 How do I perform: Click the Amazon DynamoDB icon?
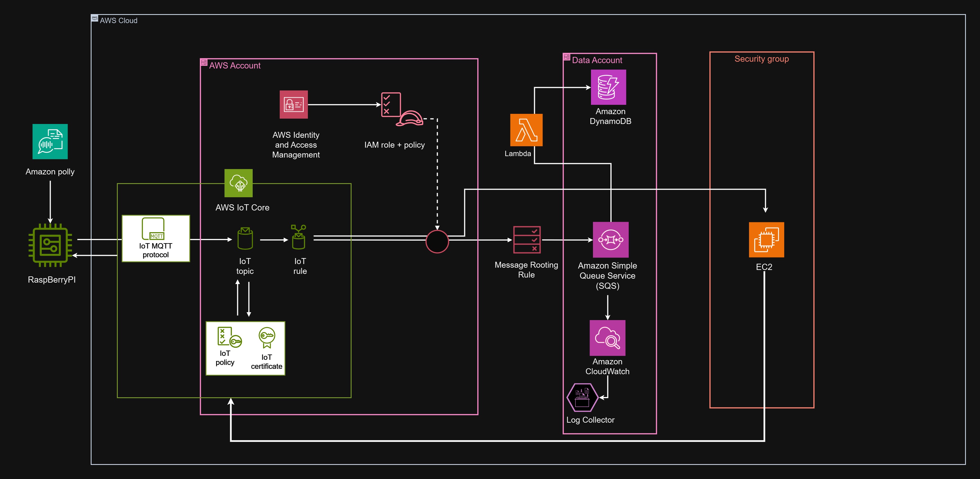(608, 87)
